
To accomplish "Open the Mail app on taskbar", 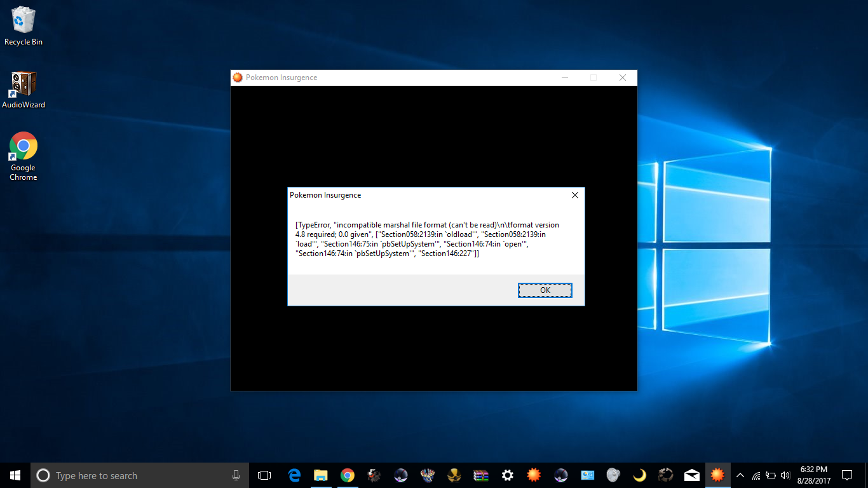I will (692, 475).
